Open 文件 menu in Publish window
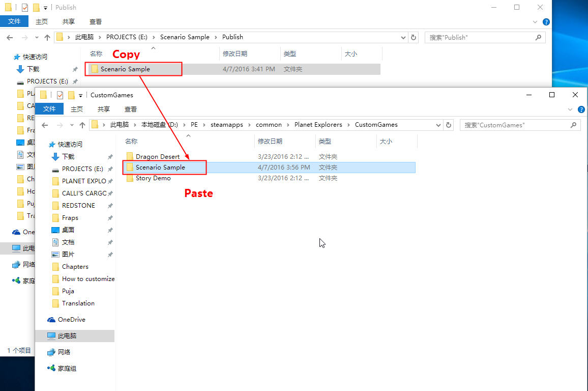Screen dimensions: 588x391 14,21
